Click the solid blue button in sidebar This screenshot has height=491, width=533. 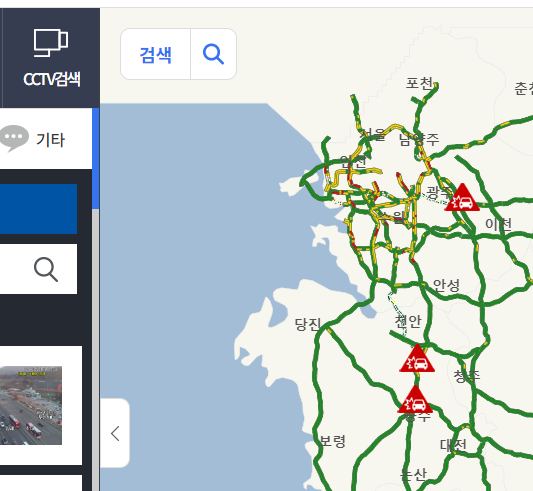point(38,209)
